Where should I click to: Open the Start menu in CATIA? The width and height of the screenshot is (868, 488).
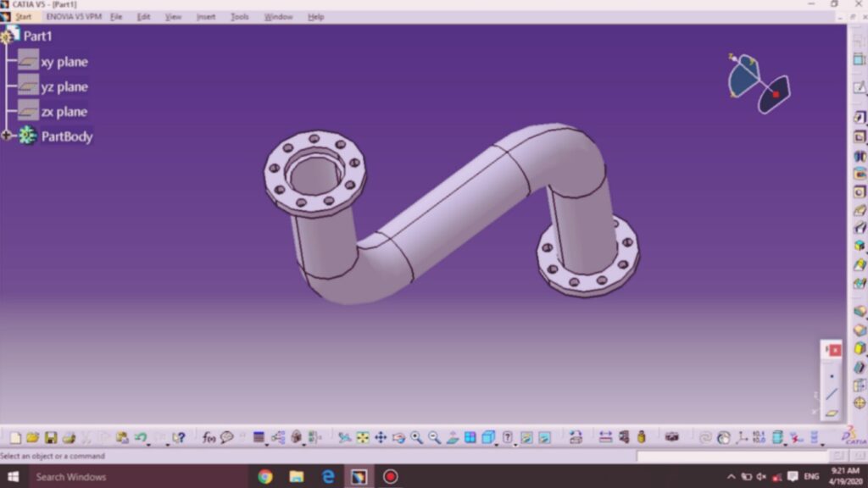coord(23,17)
